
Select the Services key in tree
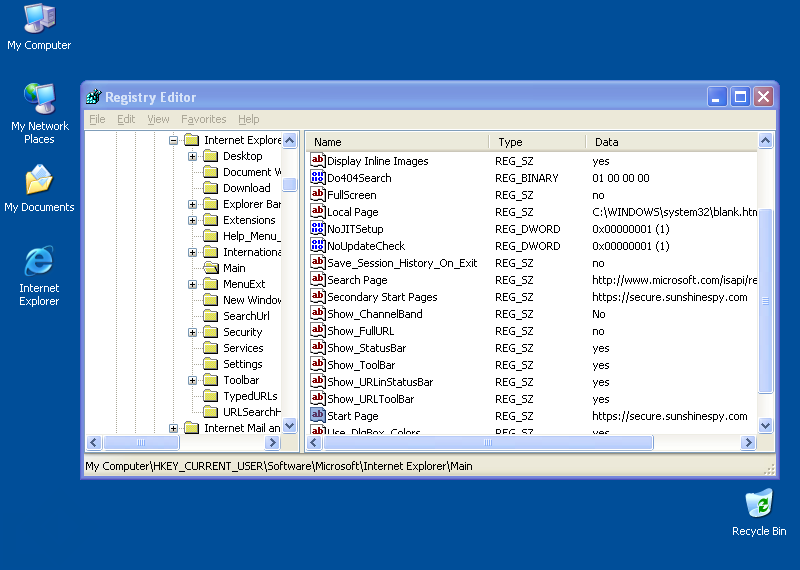pyautogui.click(x=243, y=348)
